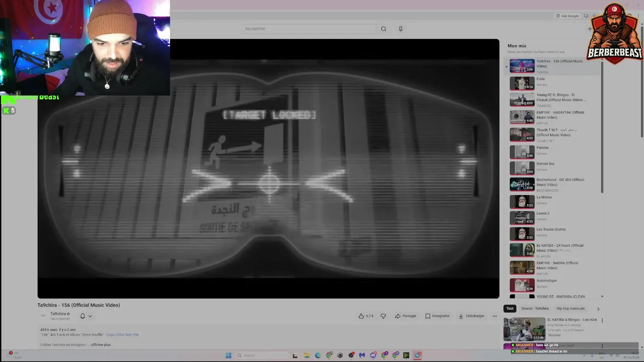
Task: Play Code from the mix playlist
Action: pos(554,82)
